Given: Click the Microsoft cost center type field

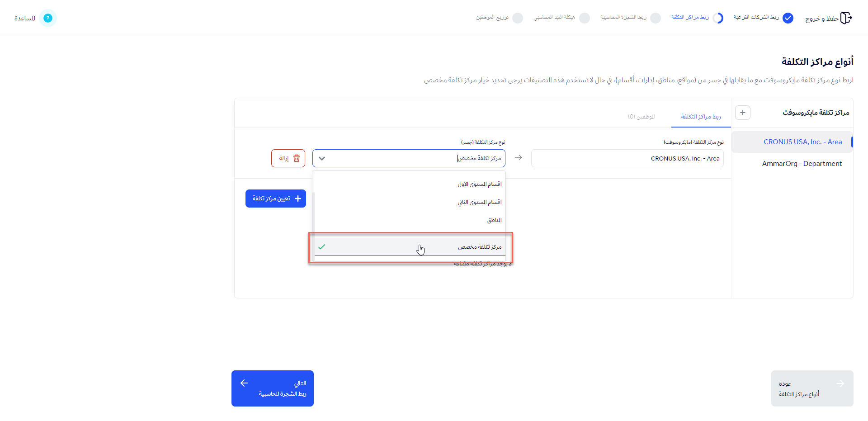Looking at the screenshot, I should 627,158.
